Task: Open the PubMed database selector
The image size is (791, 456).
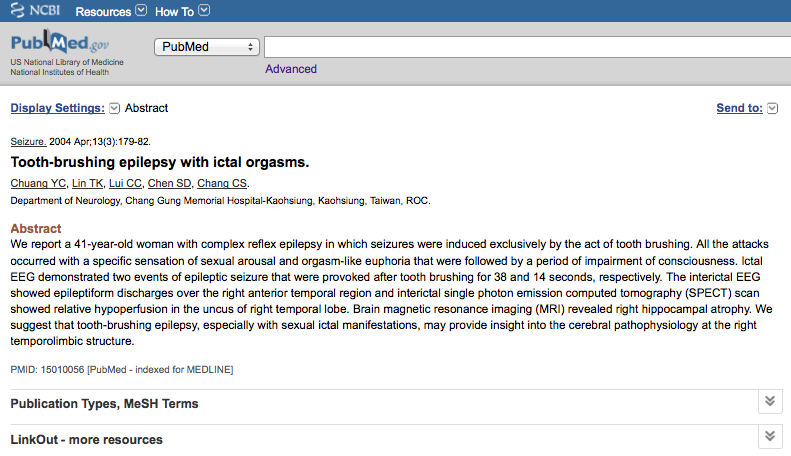Action: coord(207,47)
